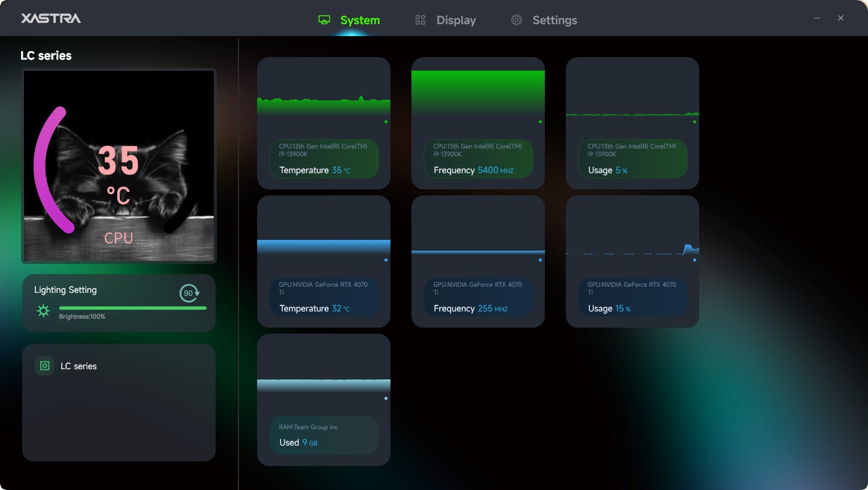Click the "Lighting Setting" label

click(65, 290)
